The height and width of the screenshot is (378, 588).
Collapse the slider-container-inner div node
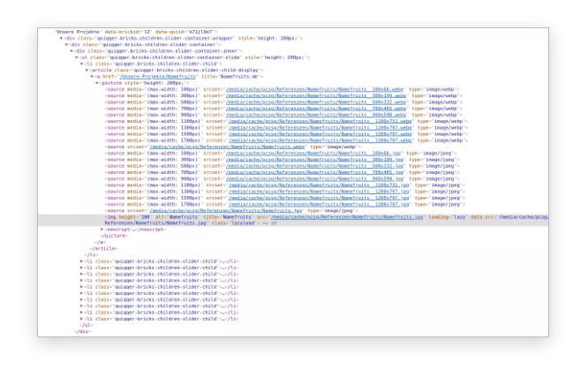click(73, 50)
